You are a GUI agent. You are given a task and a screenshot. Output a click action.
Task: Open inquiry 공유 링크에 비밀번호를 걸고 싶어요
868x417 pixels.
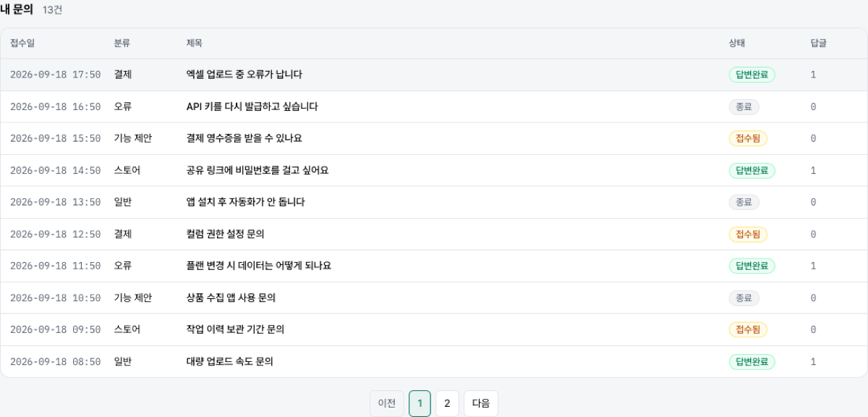(258, 170)
